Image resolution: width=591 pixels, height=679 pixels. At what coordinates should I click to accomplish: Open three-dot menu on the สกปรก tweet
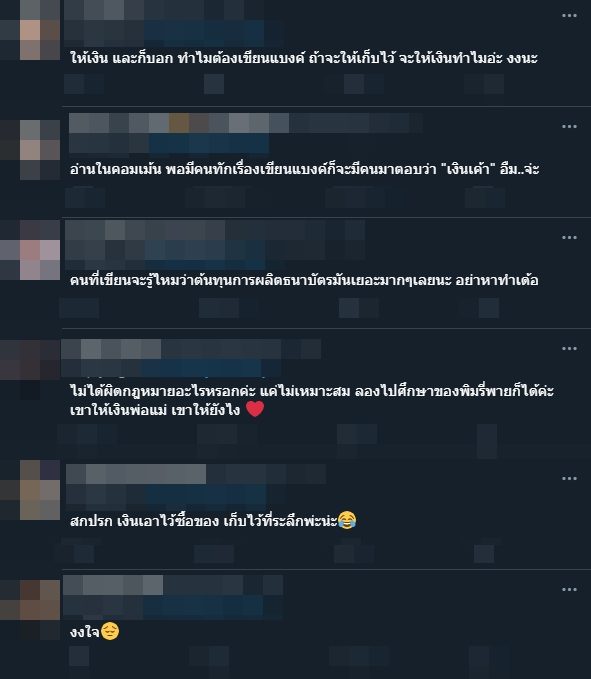[569, 479]
